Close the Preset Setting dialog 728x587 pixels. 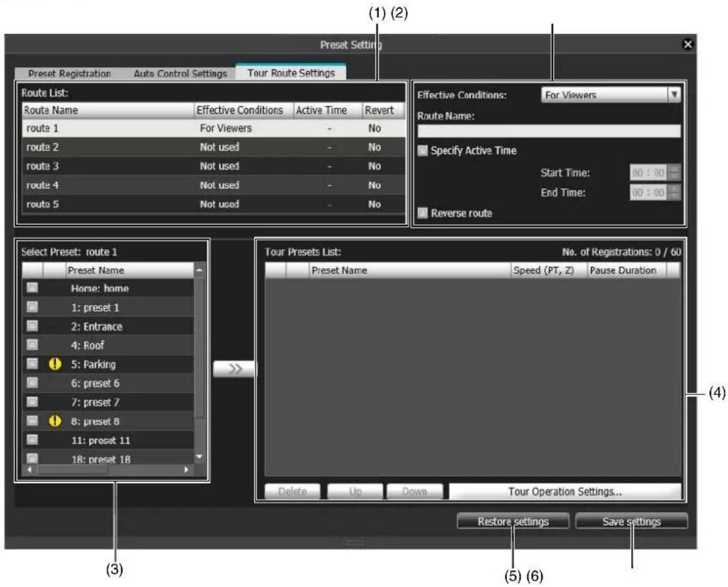pos(688,44)
